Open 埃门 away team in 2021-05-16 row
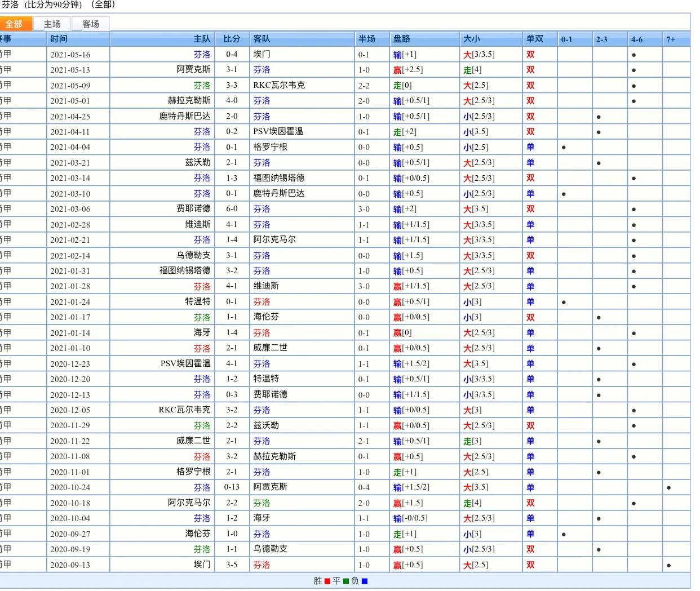700x591 pixels. click(x=262, y=54)
